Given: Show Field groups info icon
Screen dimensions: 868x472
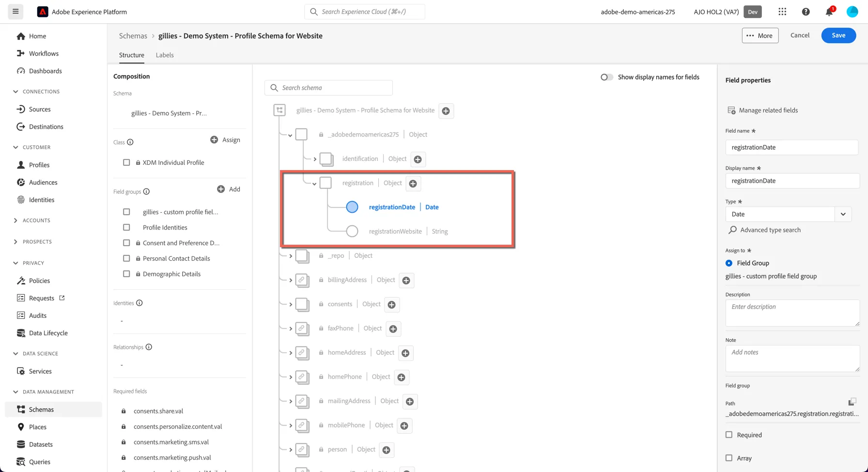Looking at the screenshot, I should 146,191.
